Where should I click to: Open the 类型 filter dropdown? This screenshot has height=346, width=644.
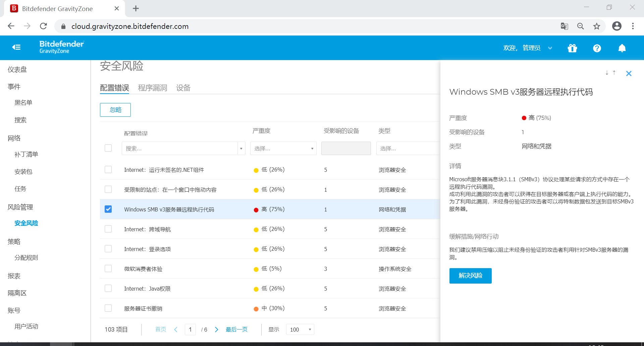(408, 148)
